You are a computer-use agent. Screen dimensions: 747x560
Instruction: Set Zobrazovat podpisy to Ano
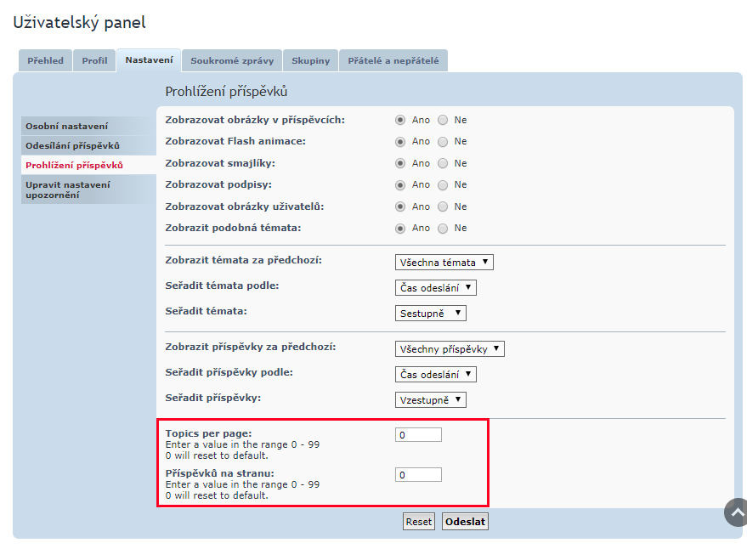coord(400,185)
